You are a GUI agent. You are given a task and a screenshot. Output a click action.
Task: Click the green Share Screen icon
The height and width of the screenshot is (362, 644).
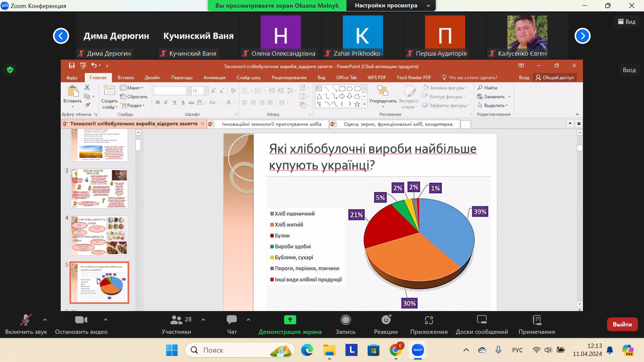[x=290, y=320]
